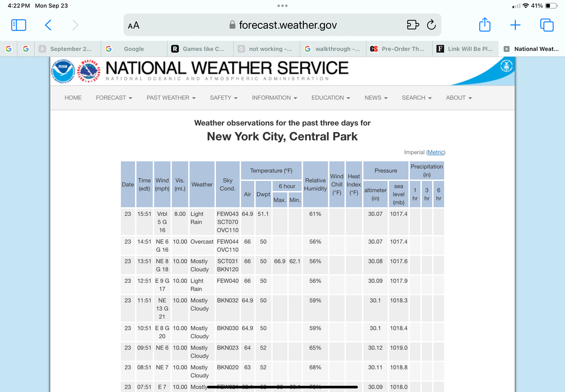565x392 pixels.
Task: Click the Wind Chill column header
Action: click(337, 185)
